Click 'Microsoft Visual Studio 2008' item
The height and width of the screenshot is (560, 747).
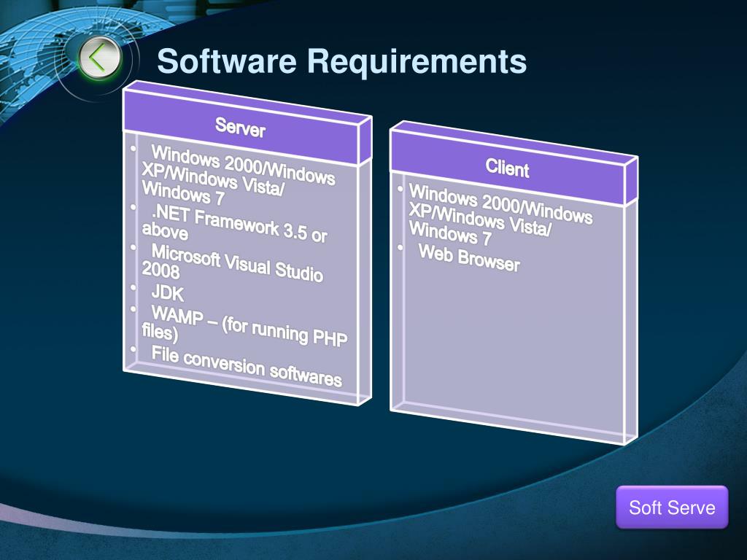(233, 265)
